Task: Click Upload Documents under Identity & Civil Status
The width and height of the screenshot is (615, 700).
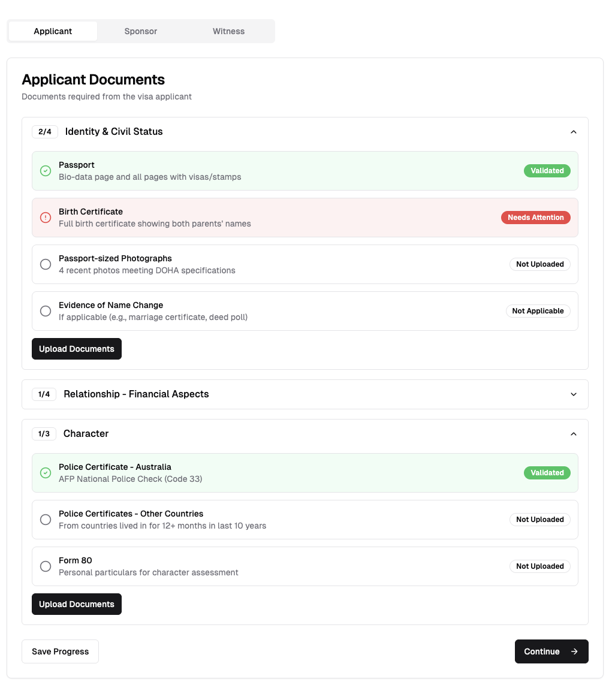Action: click(x=76, y=349)
